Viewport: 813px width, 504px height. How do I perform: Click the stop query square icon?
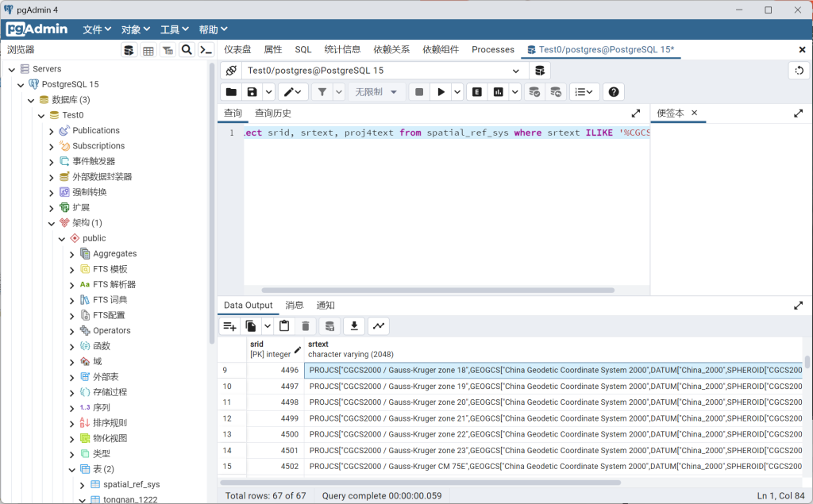tap(419, 92)
